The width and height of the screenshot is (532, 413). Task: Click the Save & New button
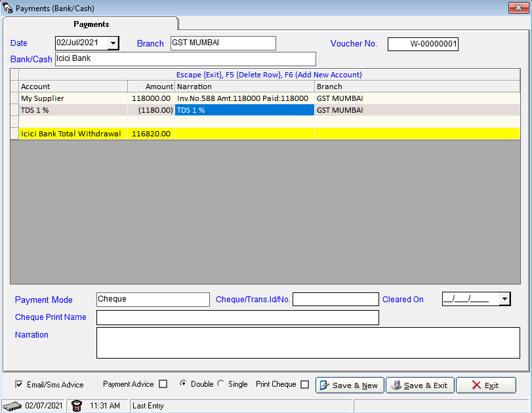point(350,385)
